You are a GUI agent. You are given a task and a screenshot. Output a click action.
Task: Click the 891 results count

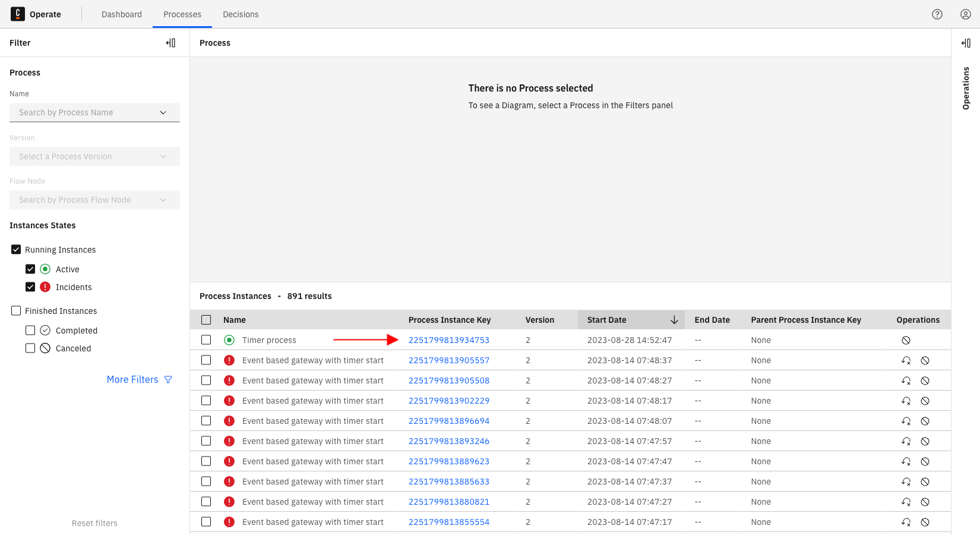click(309, 296)
